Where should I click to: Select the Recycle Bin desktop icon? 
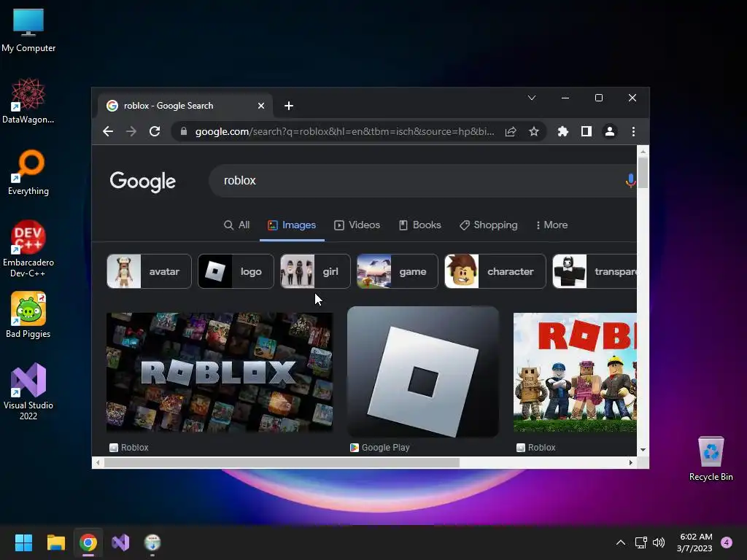[711, 459]
